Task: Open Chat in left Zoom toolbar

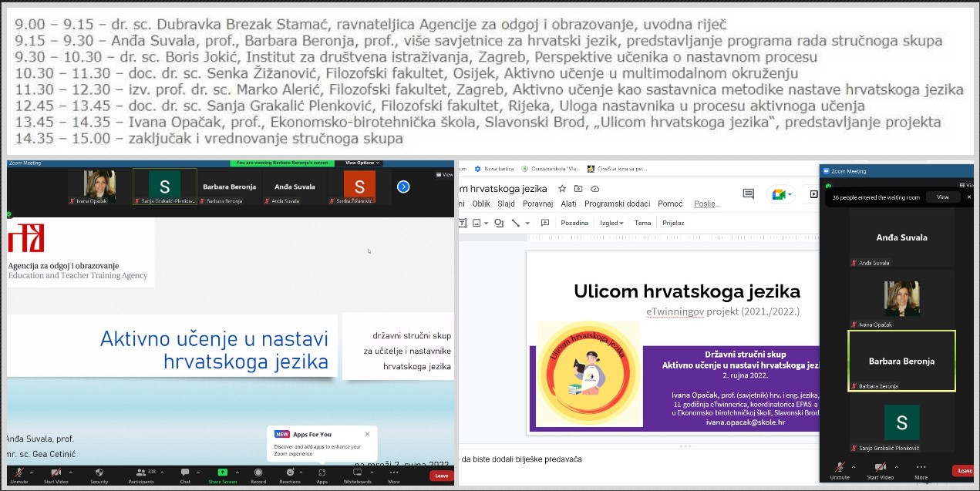Action: [x=185, y=475]
